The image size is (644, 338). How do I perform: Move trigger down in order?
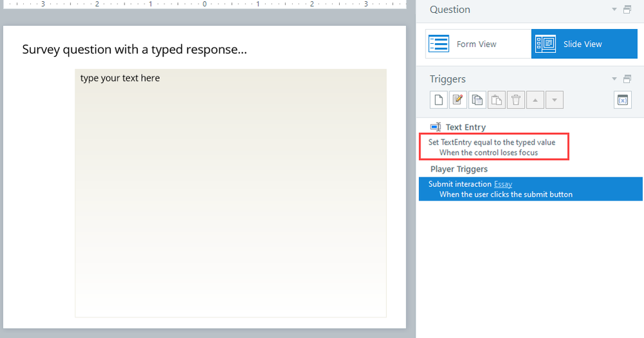click(x=555, y=100)
